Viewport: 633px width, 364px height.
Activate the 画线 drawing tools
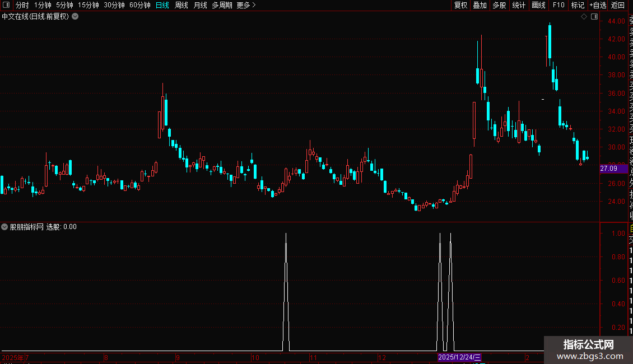tap(538, 5)
